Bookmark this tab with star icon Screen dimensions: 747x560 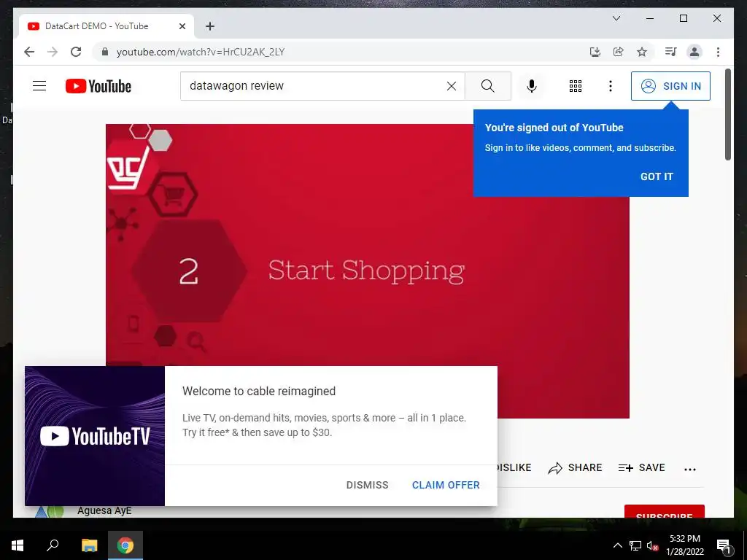click(642, 52)
